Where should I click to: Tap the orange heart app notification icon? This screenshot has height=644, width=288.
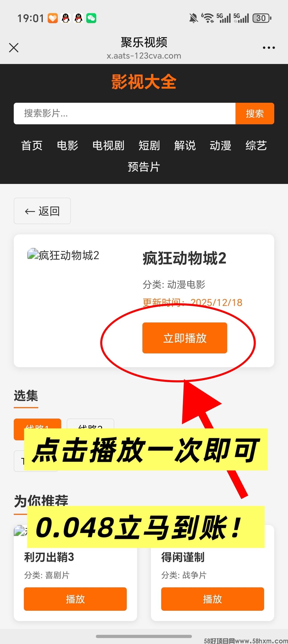click(x=53, y=18)
